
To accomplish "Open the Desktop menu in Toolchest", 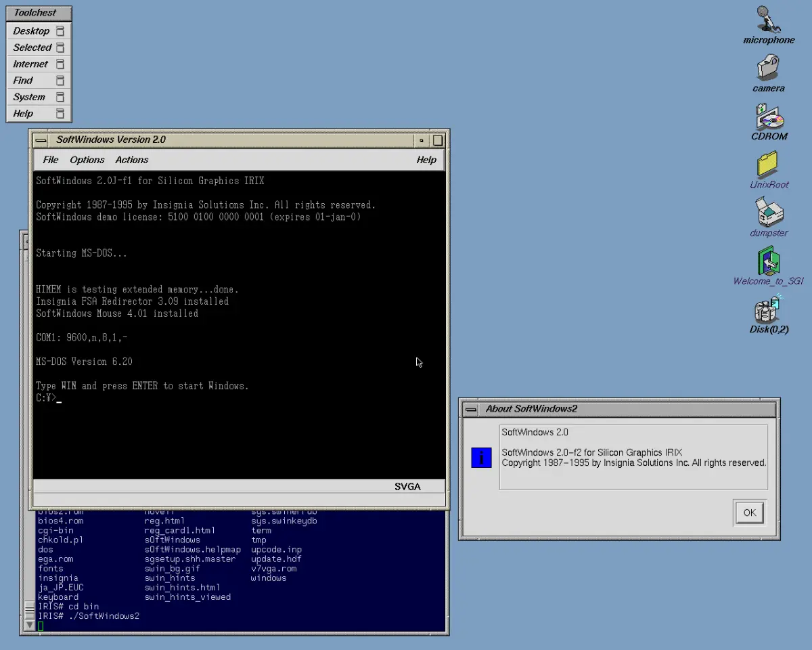I will 39,31.
